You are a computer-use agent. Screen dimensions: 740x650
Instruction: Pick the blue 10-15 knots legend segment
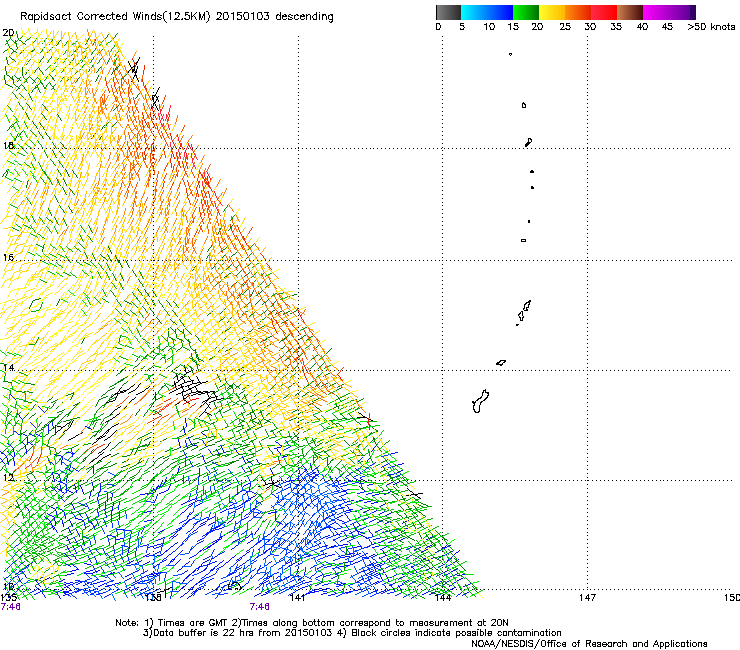pos(500,12)
